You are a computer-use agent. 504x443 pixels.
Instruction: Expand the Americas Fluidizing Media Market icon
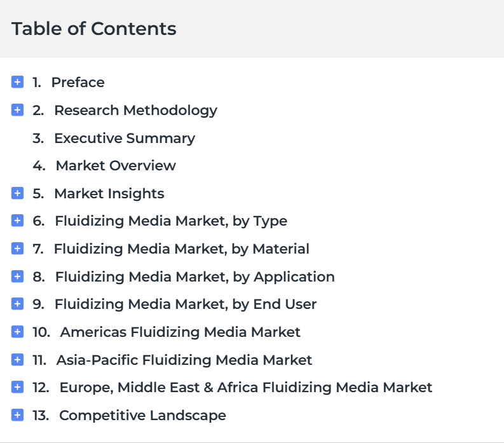(17, 332)
